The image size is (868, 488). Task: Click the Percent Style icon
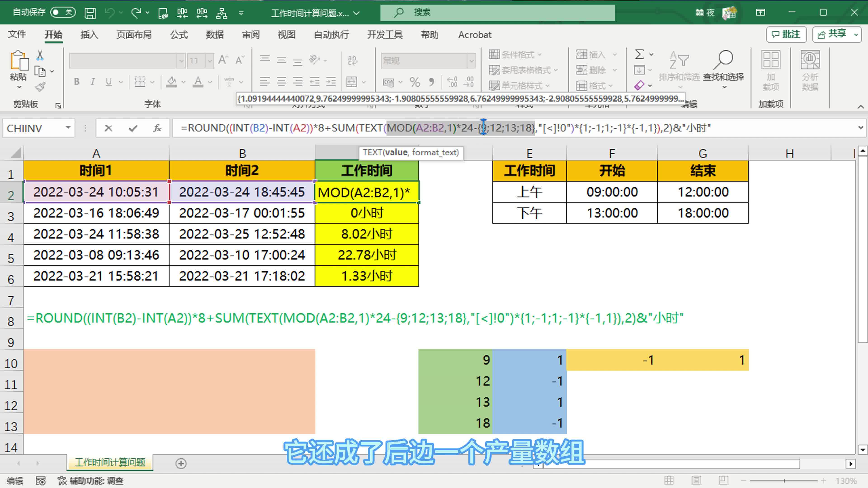[x=415, y=82]
